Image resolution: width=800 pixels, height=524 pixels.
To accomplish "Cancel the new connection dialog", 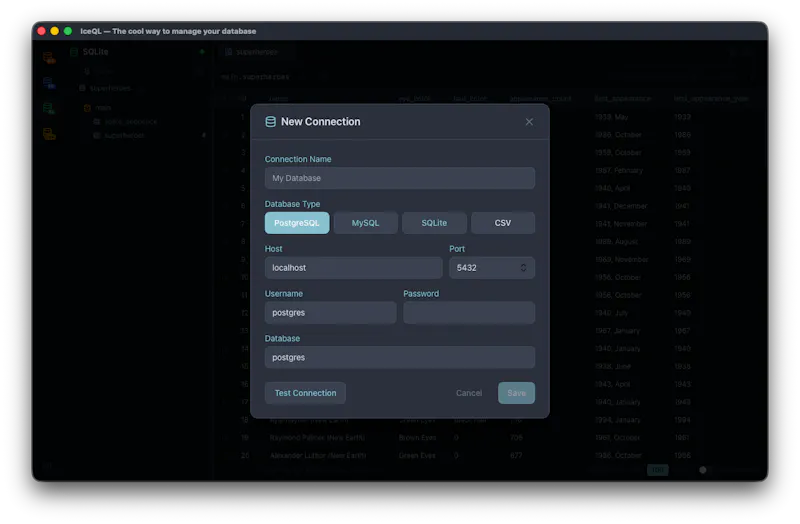I will 469,393.
